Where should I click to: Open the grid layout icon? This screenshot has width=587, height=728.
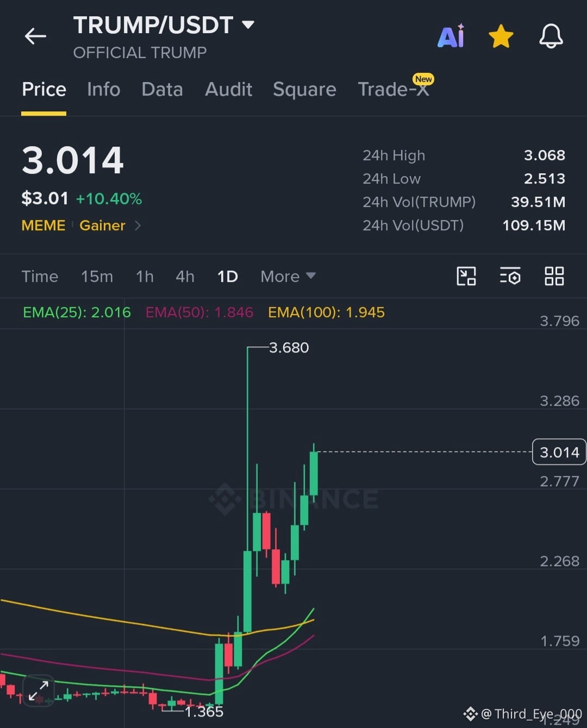pyautogui.click(x=554, y=276)
